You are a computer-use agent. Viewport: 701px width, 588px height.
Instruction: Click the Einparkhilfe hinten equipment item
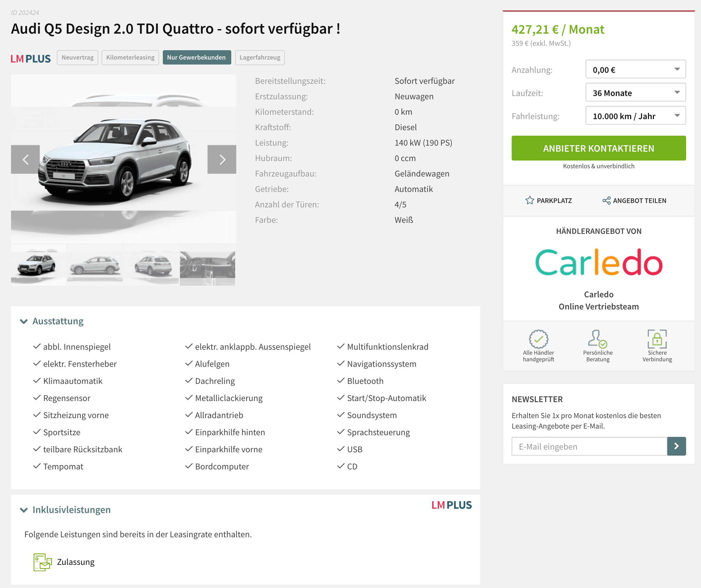[230, 432]
